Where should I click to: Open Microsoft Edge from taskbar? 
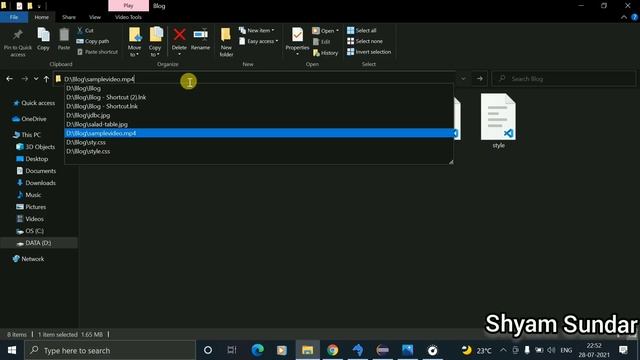click(257, 350)
